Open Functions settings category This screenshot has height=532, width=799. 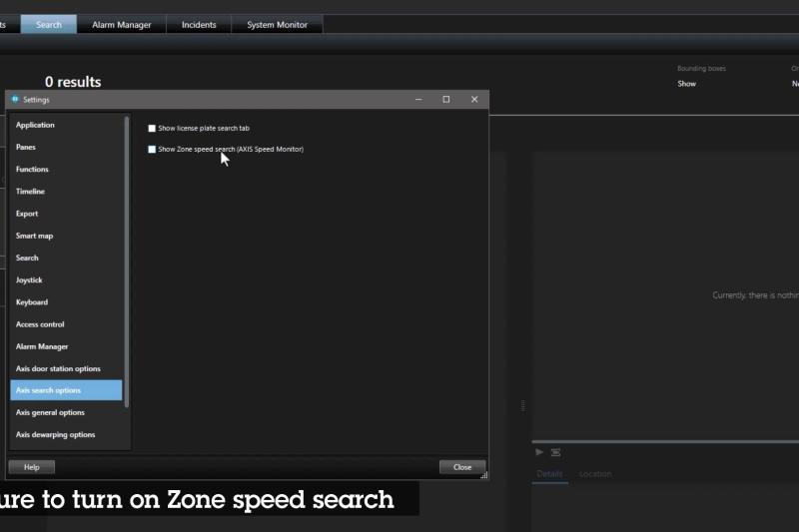pos(66,169)
